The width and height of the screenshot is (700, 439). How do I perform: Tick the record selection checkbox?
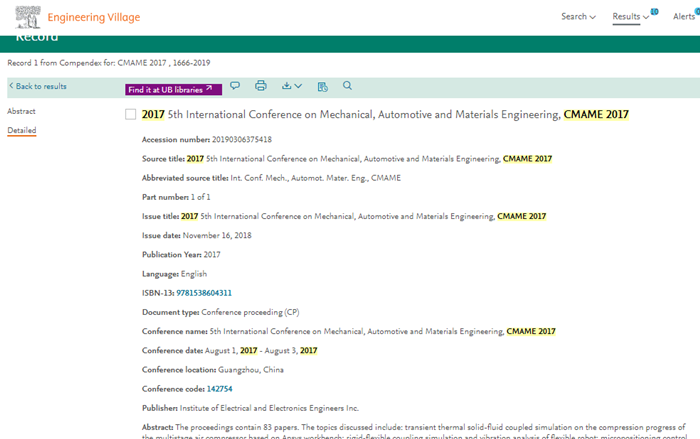pos(130,114)
